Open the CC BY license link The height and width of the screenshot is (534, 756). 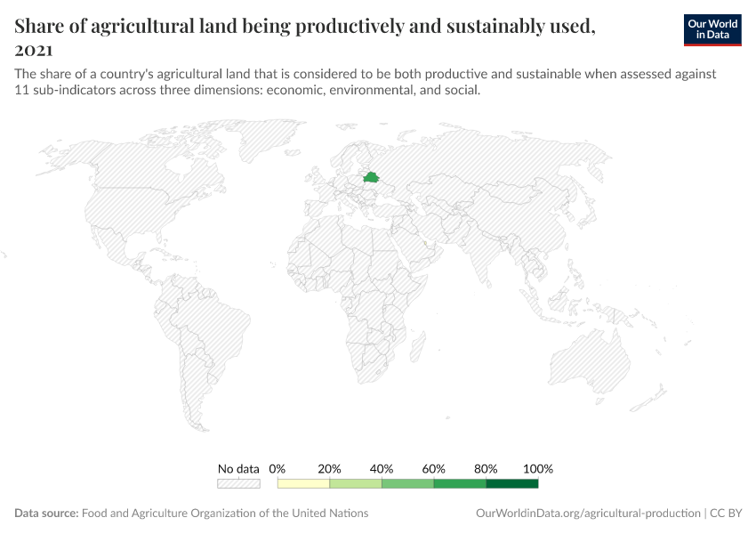click(x=726, y=514)
